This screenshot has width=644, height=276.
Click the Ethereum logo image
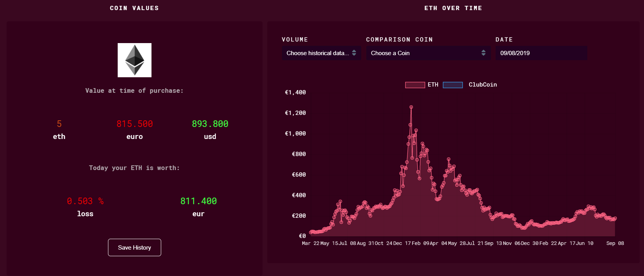134,60
